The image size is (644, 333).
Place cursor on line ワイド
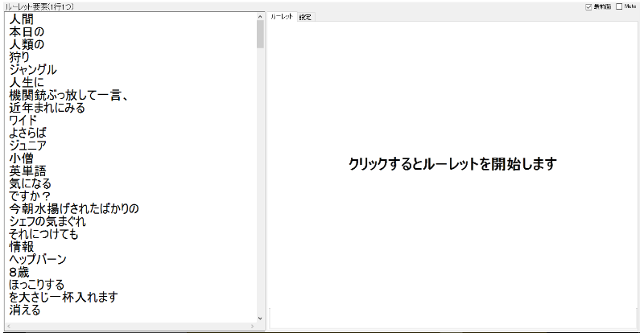23,121
